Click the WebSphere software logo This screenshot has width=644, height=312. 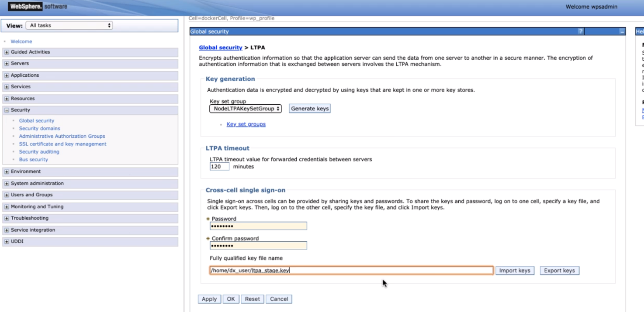(x=24, y=6)
